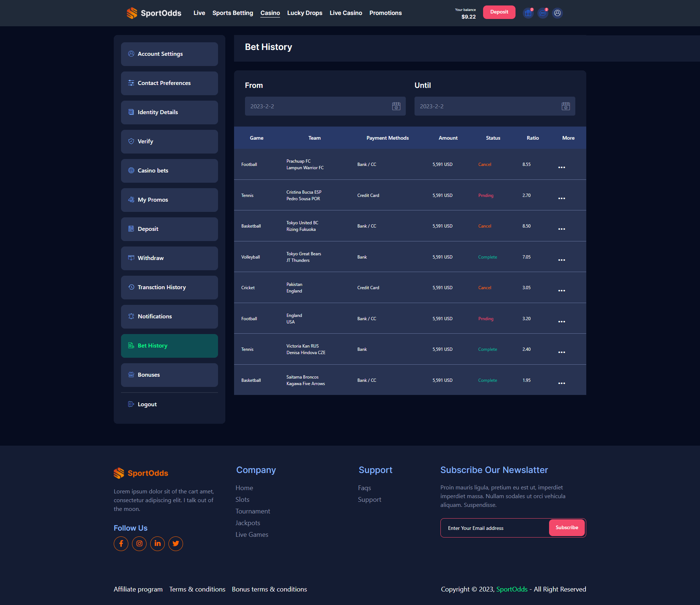Open the footer Jackpots link
The width and height of the screenshot is (700, 605).
pos(248,523)
